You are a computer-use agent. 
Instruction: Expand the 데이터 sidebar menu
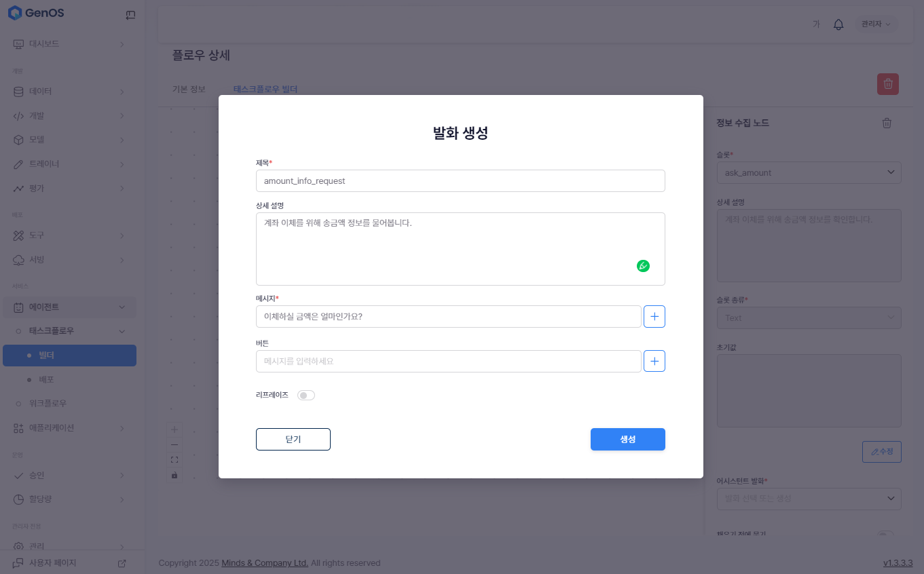coord(69,91)
